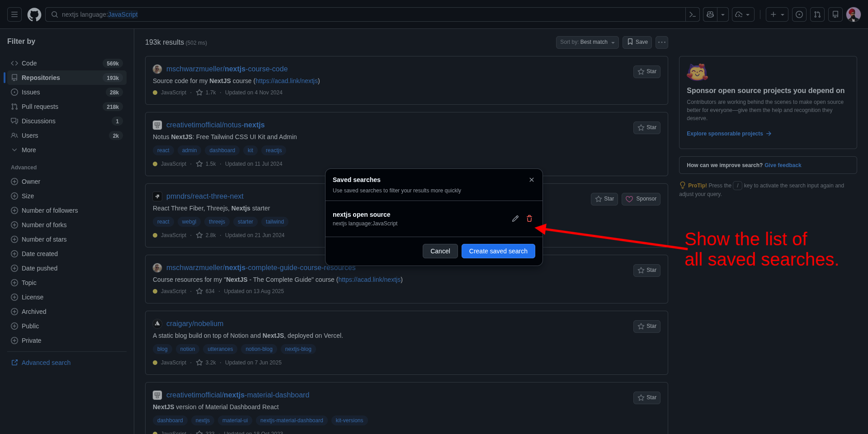Screen dimensions: 868x434
Task: Open the Pull requests icon in the header
Action: coord(817,14)
